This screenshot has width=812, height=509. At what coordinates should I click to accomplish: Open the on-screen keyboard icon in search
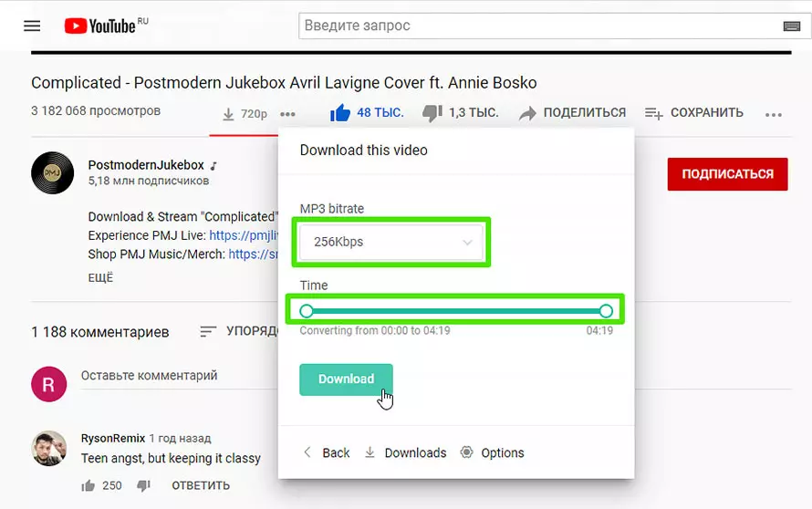792,26
